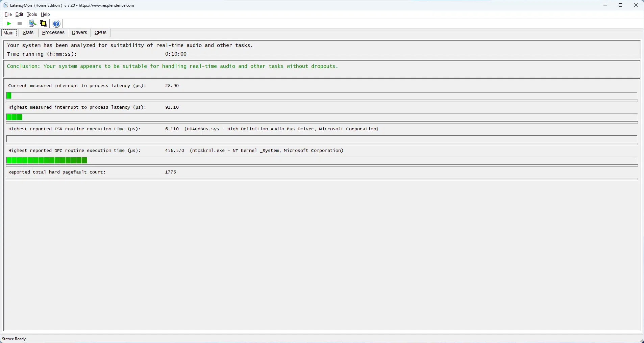Click the computer-with-pen toolbar icon
The image size is (644, 343).
(x=32, y=24)
